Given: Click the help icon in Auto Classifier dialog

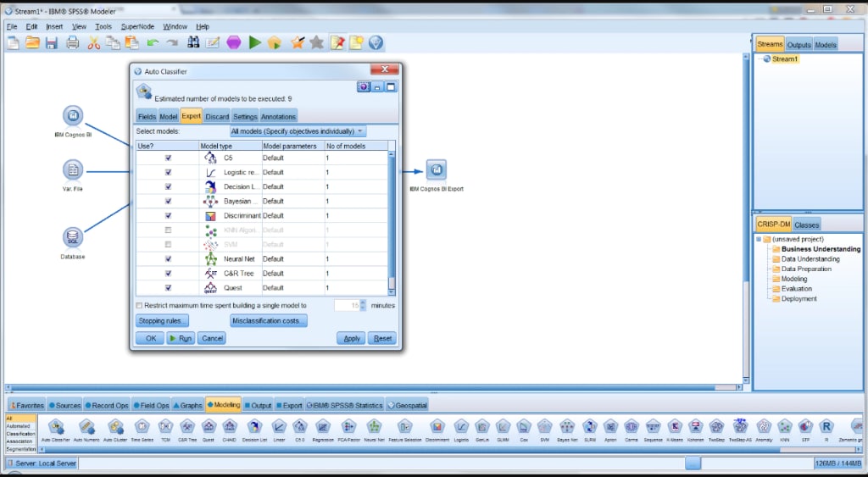Looking at the screenshot, I should tap(363, 87).
